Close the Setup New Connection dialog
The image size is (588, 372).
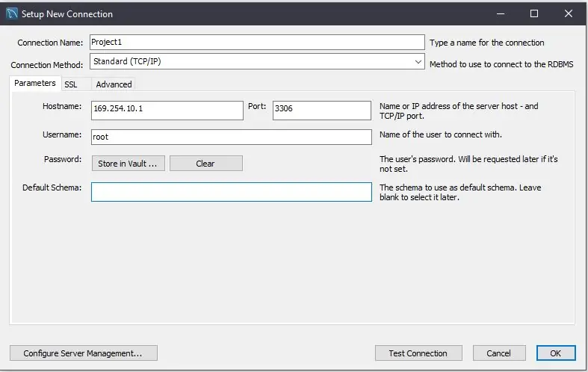(569, 14)
